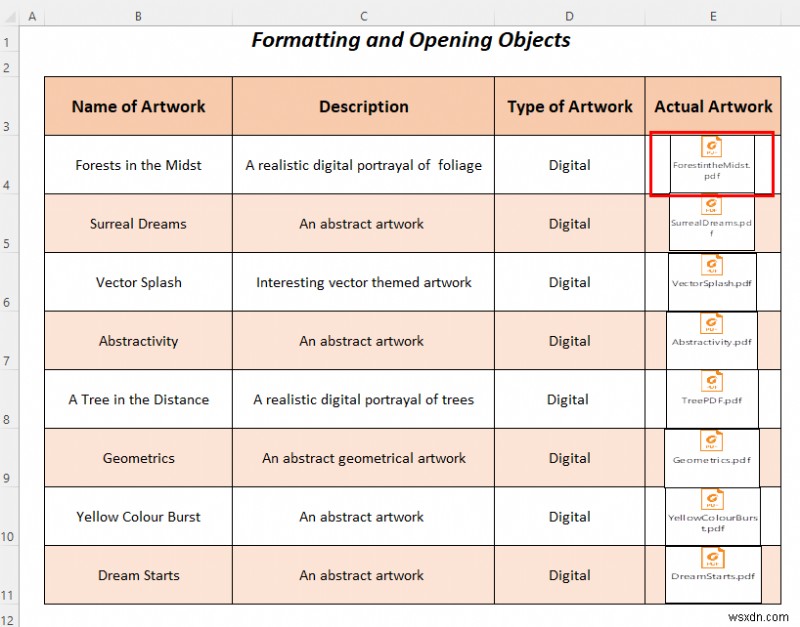Click the VectorSplash.pdf embedded icon
Viewport: 800px width, 627px height.
(x=712, y=282)
